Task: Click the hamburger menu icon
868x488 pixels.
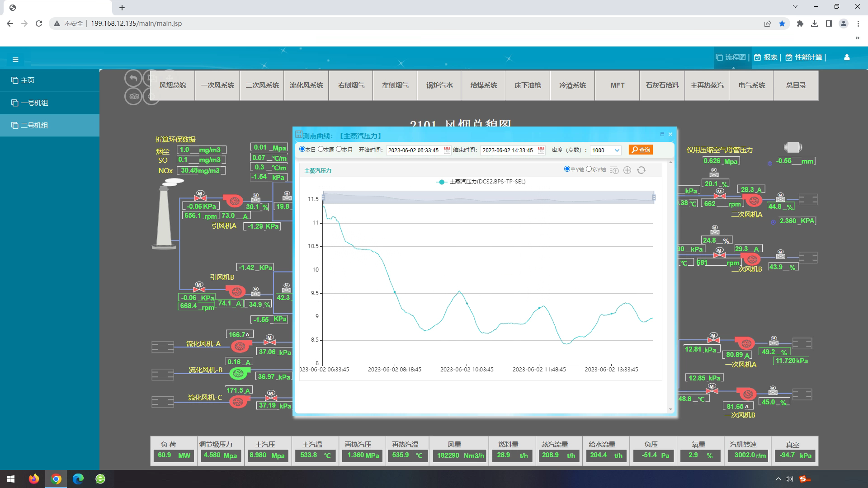Action: pos(15,60)
